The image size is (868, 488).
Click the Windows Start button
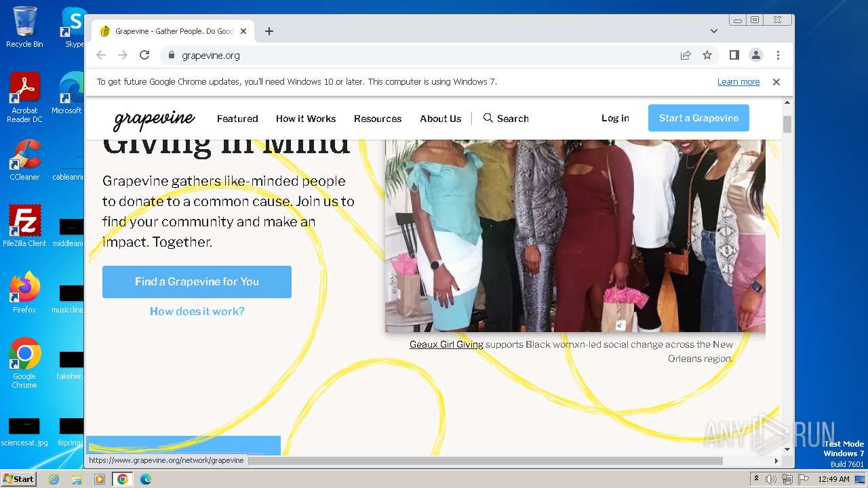[18, 479]
